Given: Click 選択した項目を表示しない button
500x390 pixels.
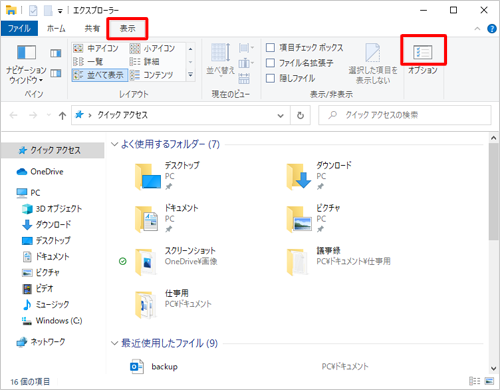Looking at the screenshot, I should 373,63.
